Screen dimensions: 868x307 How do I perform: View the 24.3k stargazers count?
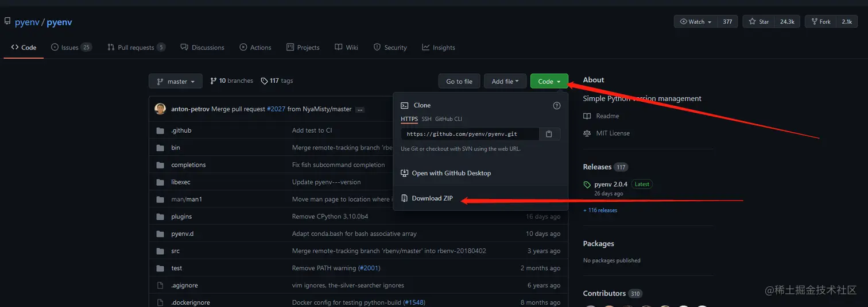pyautogui.click(x=786, y=22)
